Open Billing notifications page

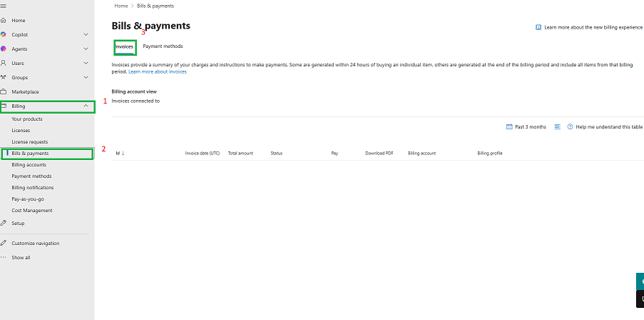(32, 188)
